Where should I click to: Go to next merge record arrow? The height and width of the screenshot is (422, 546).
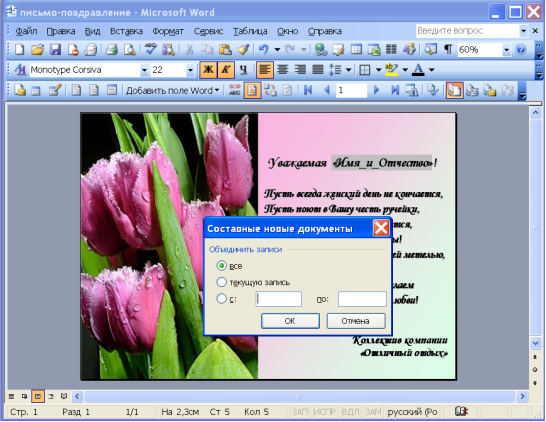point(376,91)
